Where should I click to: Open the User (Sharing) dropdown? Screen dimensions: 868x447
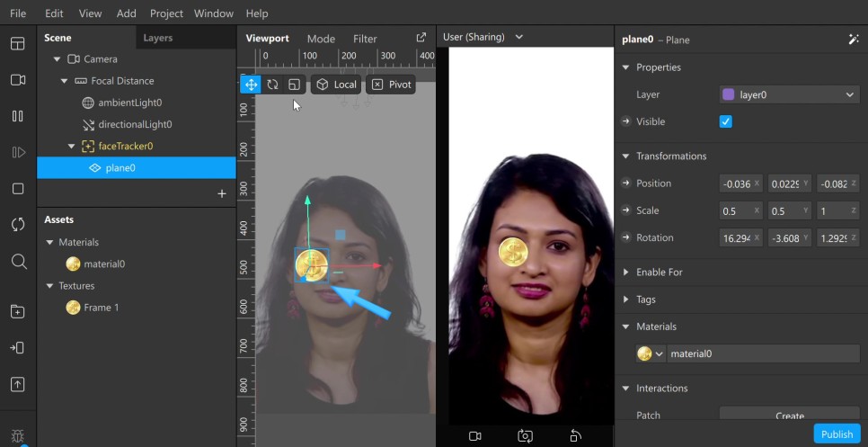[483, 37]
